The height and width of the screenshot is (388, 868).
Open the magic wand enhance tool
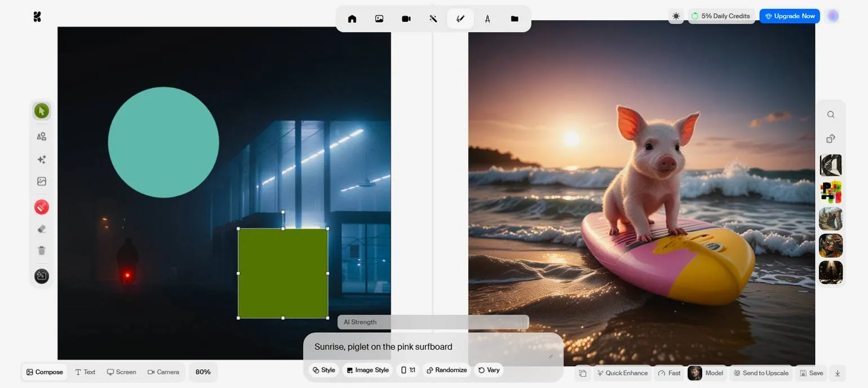(433, 19)
